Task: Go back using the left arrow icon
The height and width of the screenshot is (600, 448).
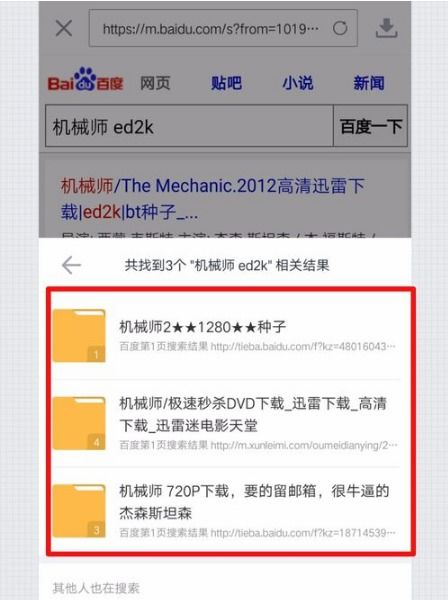Action: tap(72, 265)
